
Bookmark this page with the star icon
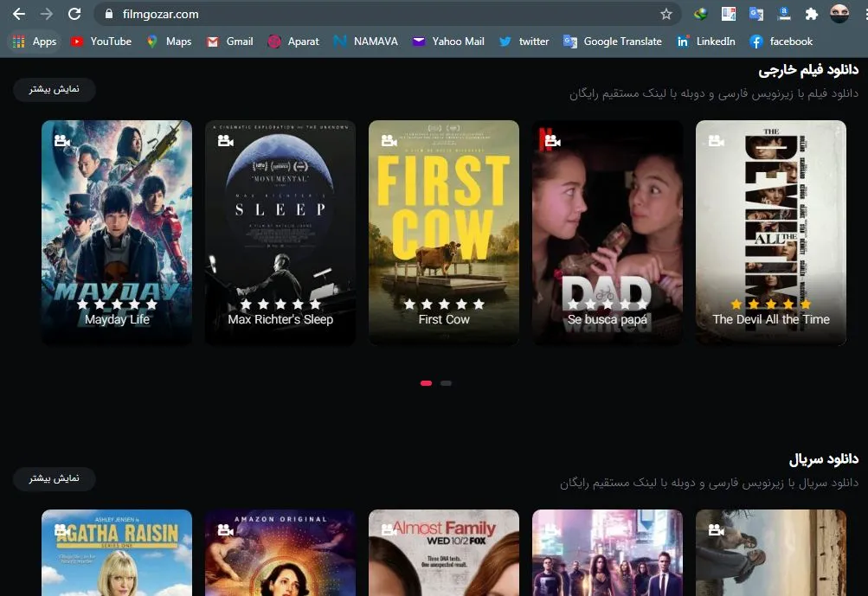click(665, 14)
